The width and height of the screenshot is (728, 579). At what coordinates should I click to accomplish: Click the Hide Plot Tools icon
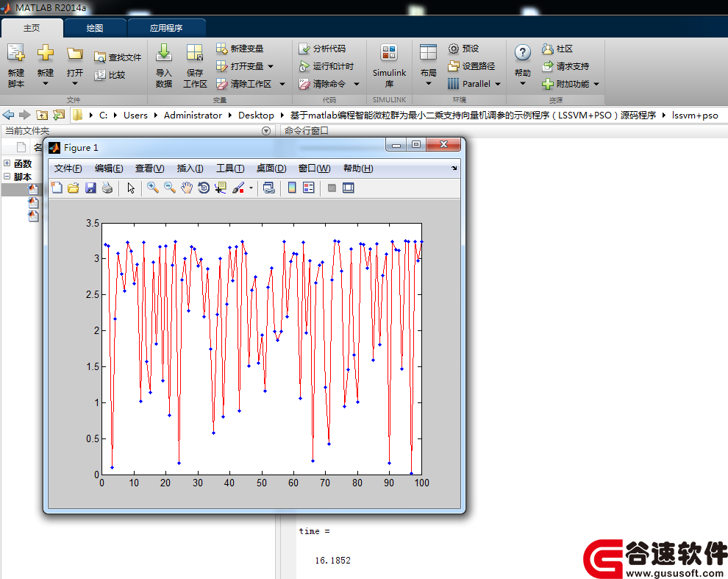(332, 188)
